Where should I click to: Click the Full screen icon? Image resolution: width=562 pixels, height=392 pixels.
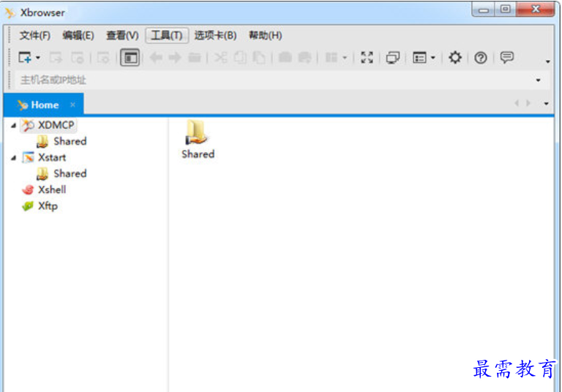367,57
